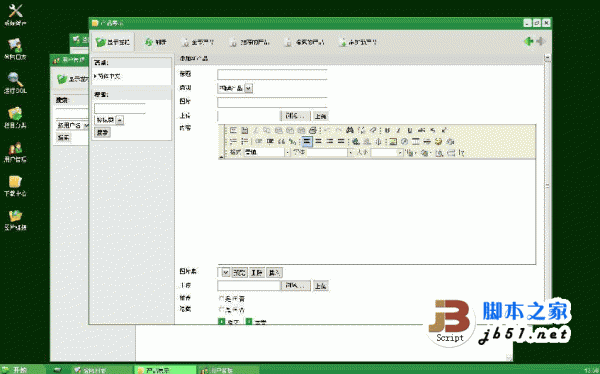
Task: Apply Underline formatting in the editor
Action: click(410, 131)
